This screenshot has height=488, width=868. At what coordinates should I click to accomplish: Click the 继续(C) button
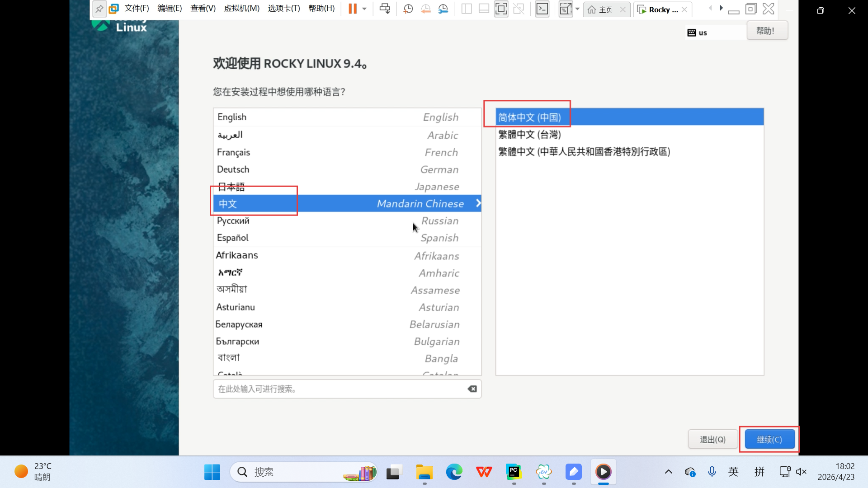click(x=769, y=439)
